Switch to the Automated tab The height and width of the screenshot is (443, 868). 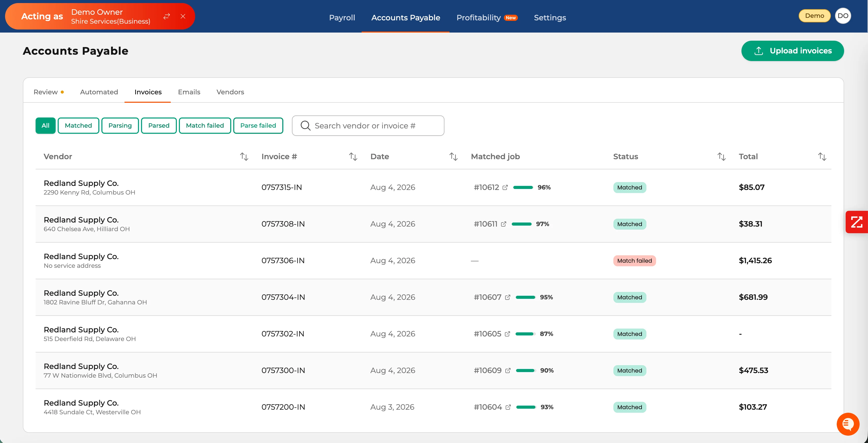tap(99, 92)
